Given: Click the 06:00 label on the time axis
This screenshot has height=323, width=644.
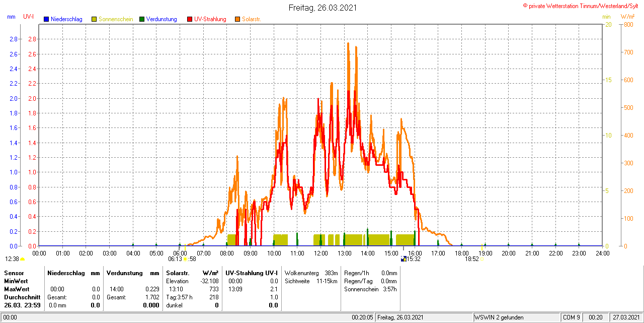Looking at the screenshot, I should coord(180,253).
